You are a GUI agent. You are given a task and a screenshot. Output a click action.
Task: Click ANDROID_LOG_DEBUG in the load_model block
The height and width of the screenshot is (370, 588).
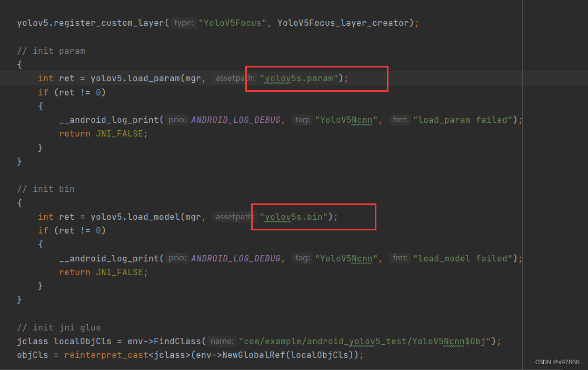236,258
